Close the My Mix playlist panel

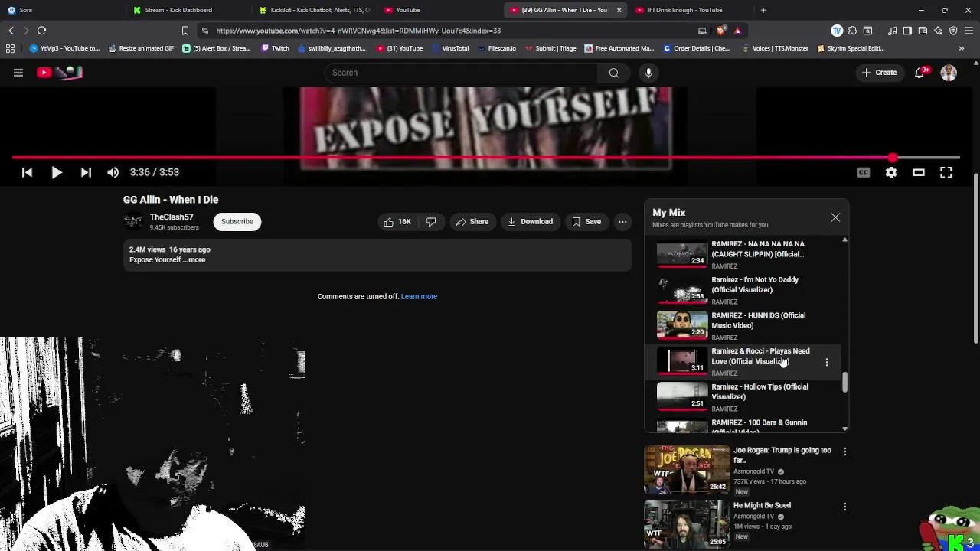point(835,218)
